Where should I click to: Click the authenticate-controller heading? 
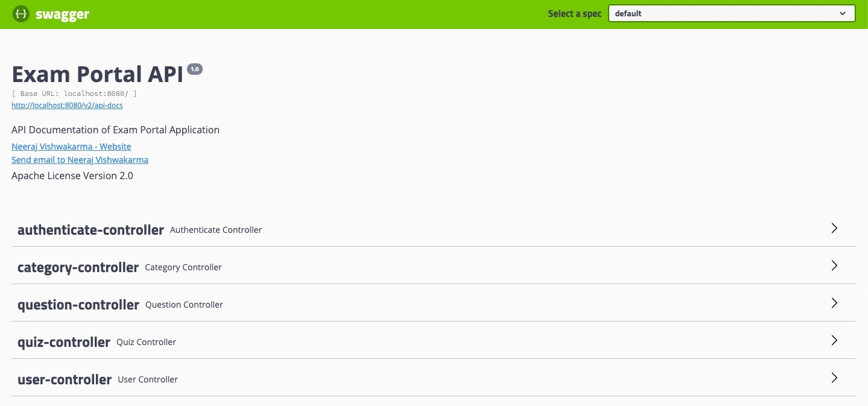[x=90, y=230]
